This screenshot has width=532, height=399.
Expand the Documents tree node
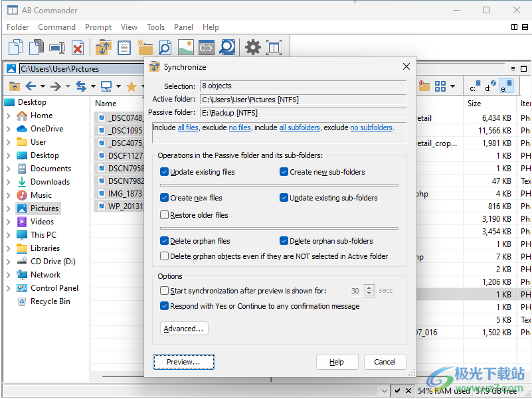coord(9,169)
